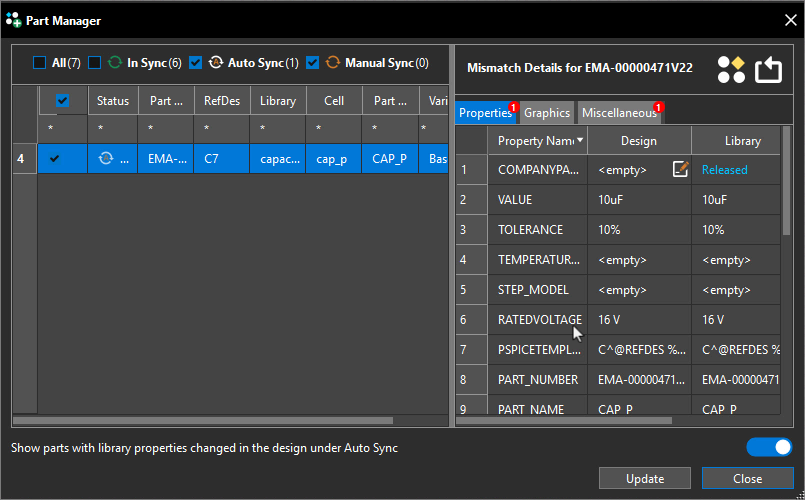Open the Released library link
This screenshot has height=500, width=805.
point(724,169)
